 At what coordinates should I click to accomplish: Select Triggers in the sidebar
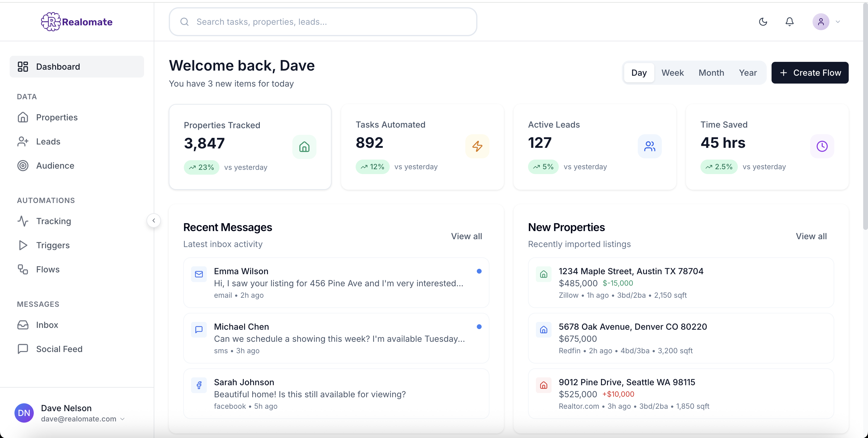[52, 245]
